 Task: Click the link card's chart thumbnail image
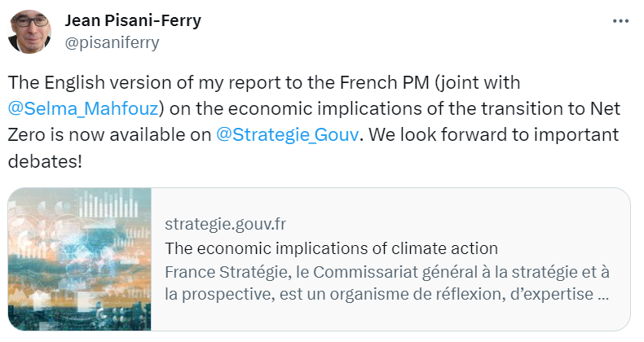80,259
